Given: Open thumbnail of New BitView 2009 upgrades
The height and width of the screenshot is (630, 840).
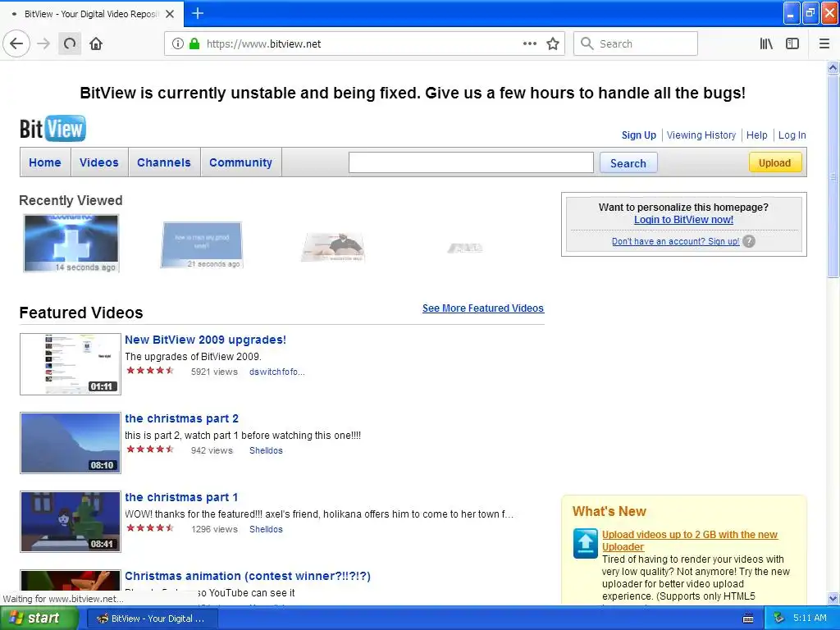Looking at the screenshot, I should [x=71, y=364].
